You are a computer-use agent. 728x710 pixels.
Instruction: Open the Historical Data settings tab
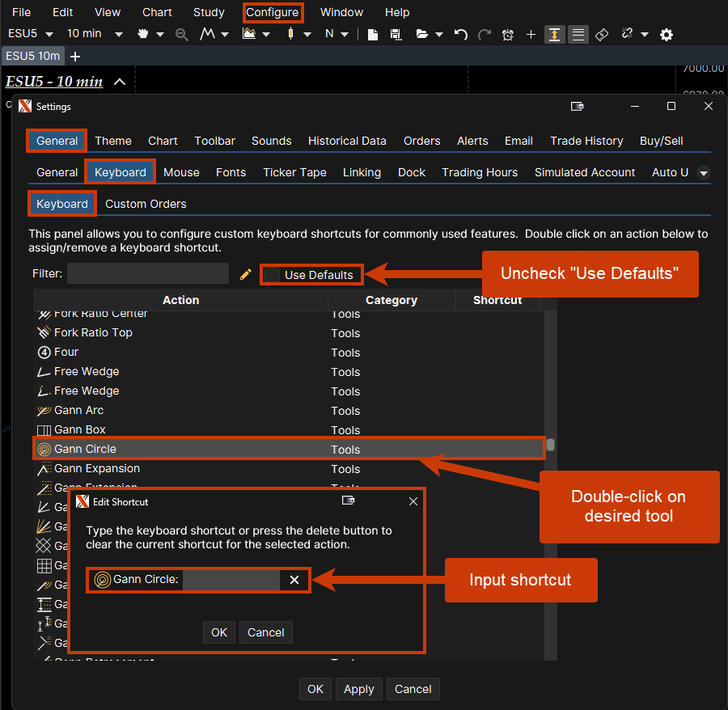coord(347,141)
